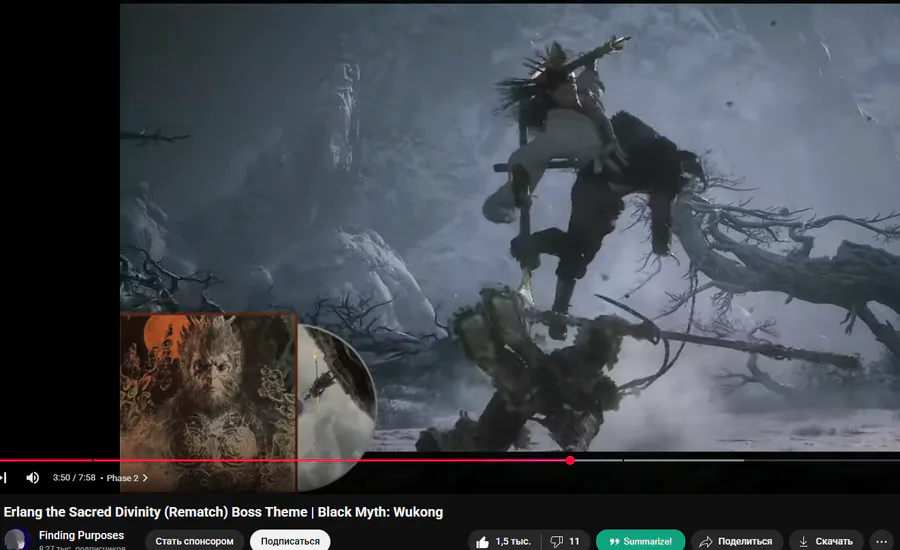Open the Finding Purposes channel link
900x550 pixels.
pos(82,535)
